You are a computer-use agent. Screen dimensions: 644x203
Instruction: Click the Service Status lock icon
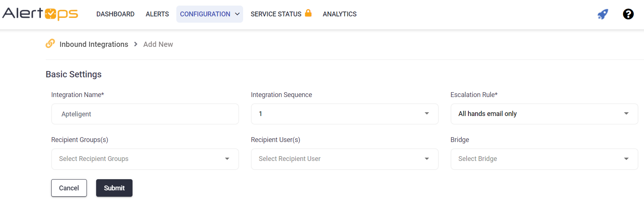(x=308, y=13)
